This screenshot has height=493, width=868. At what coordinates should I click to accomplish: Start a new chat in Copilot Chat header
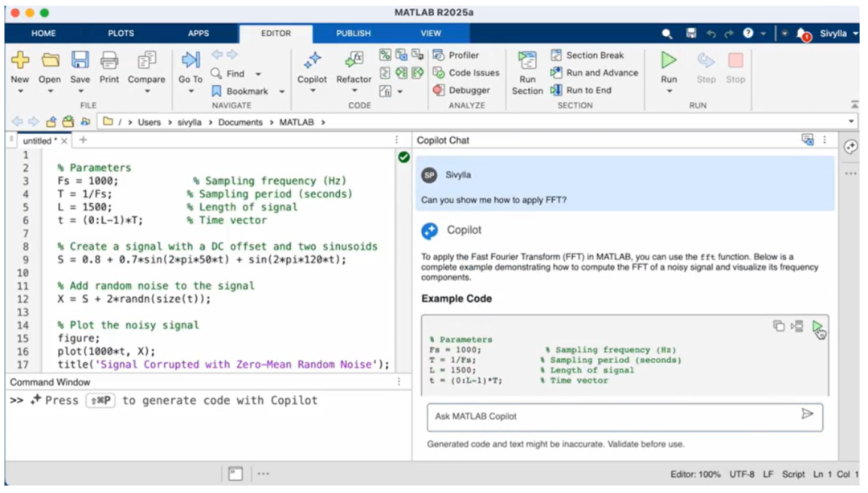808,140
